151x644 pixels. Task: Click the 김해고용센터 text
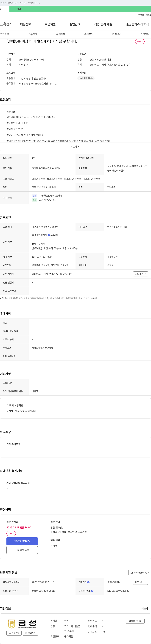point(114,582)
